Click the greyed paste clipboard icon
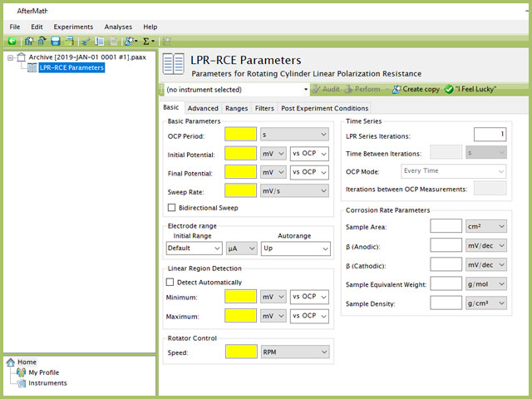The width and height of the screenshot is (532, 399). coord(113,41)
